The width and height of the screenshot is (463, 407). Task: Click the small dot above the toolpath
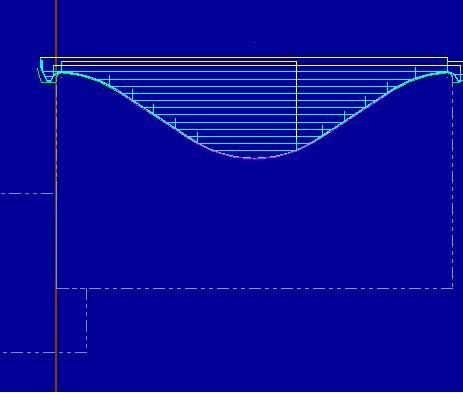pyautogui.click(x=254, y=43)
